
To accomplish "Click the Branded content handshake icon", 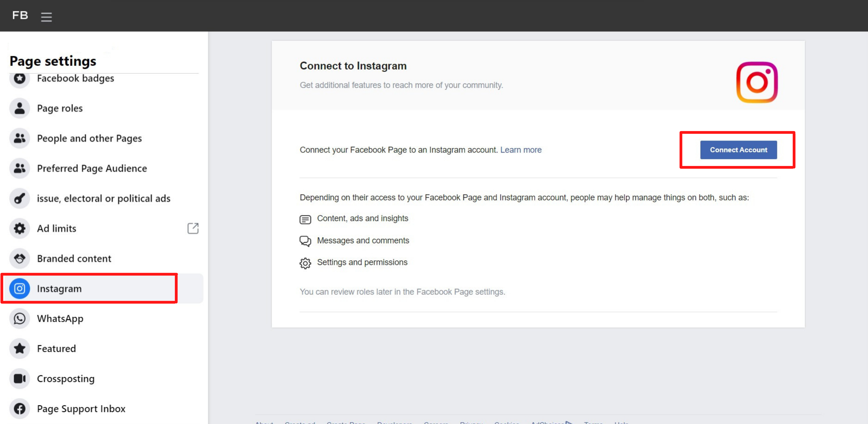I will 20,258.
